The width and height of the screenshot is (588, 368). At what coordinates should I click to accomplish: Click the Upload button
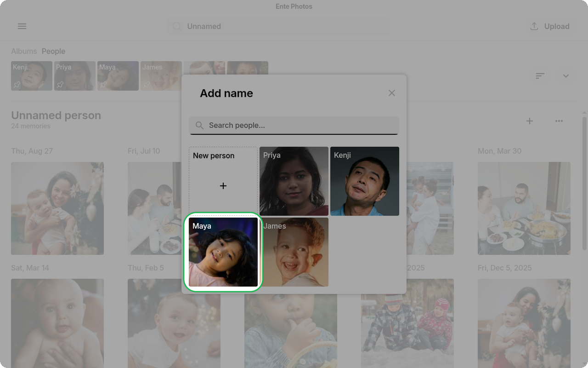coord(550,26)
